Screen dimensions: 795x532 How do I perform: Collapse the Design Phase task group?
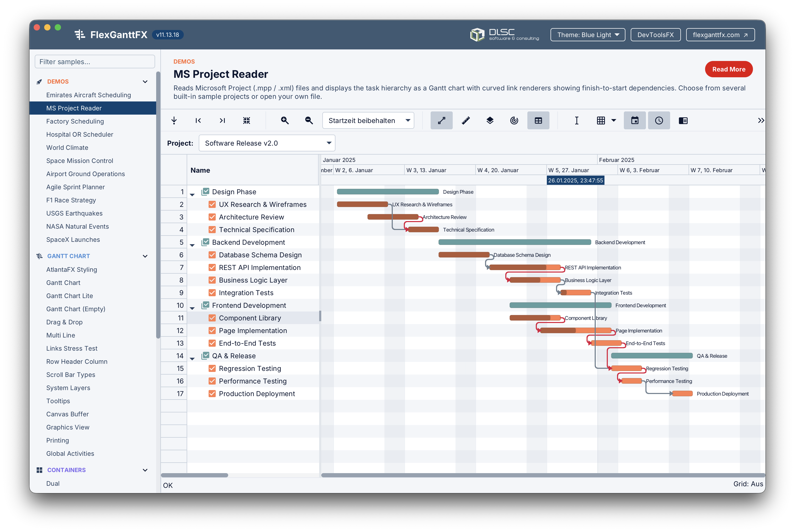[192, 195]
